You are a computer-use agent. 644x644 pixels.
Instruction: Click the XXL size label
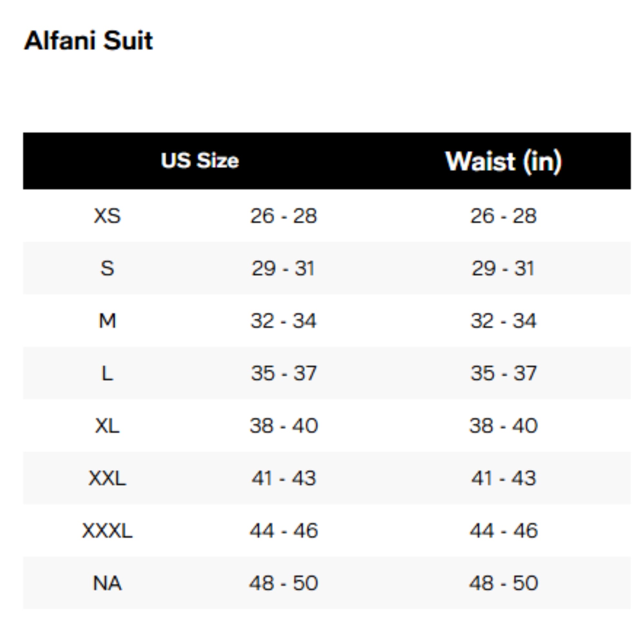pyautogui.click(x=107, y=478)
